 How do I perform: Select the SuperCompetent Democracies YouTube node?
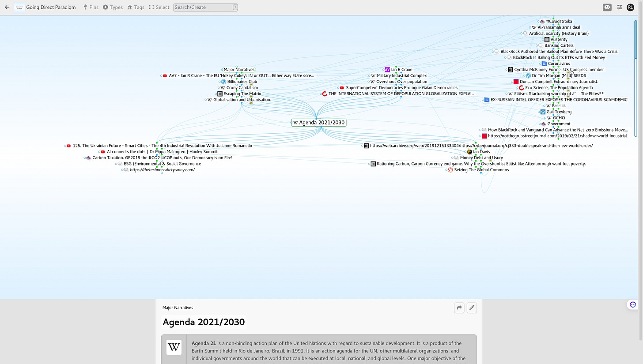(398, 88)
